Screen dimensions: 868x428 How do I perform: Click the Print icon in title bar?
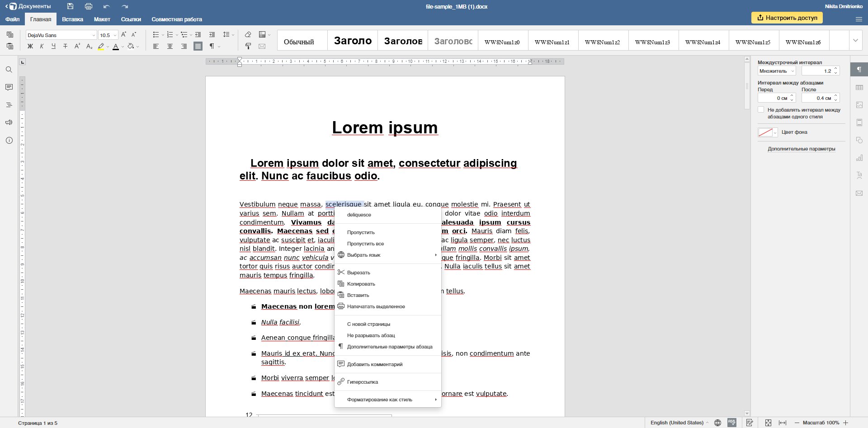click(x=89, y=6)
